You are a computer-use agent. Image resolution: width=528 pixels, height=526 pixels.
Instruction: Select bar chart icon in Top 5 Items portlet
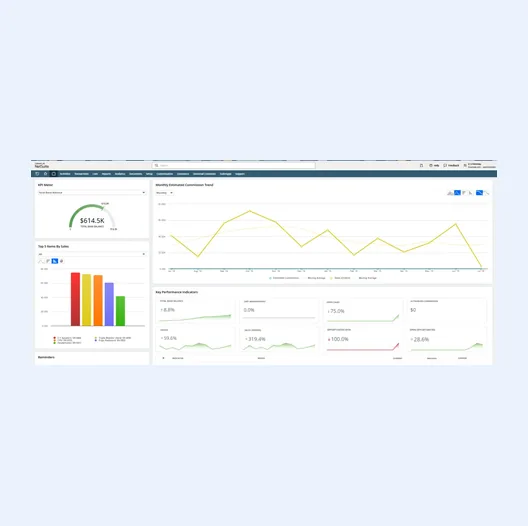(x=48, y=261)
